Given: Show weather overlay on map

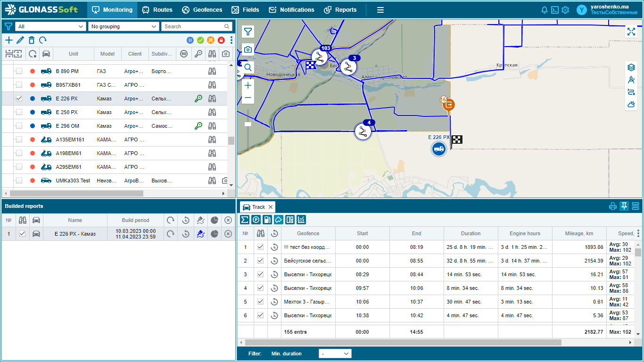Looking at the screenshot, I should pos(631,104).
